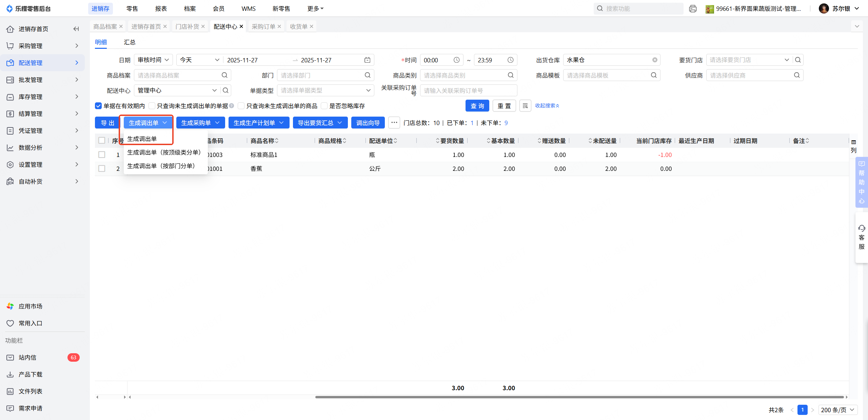Open the filter settings icon beside 重置

point(525,106)
